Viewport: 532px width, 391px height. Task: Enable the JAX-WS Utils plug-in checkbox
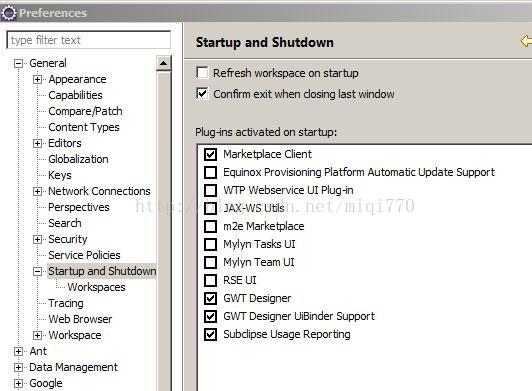210,208
